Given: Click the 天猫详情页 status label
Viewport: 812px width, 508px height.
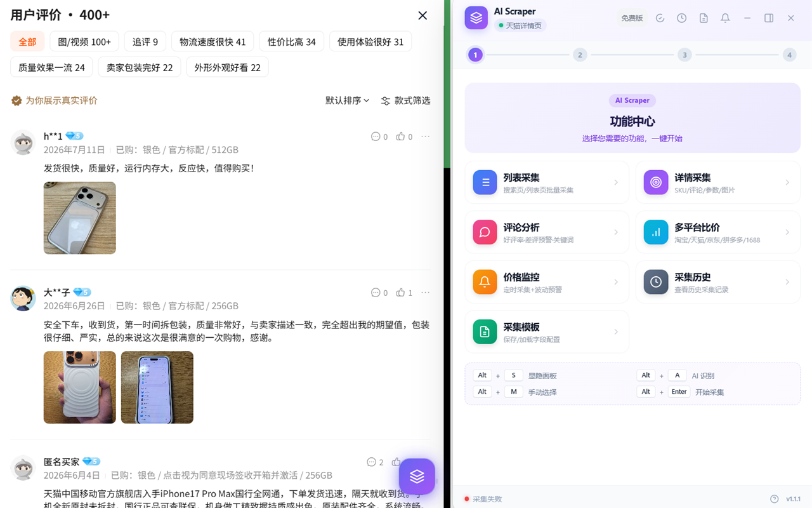Looking at the screenshot, I should (x=520, y=25).
